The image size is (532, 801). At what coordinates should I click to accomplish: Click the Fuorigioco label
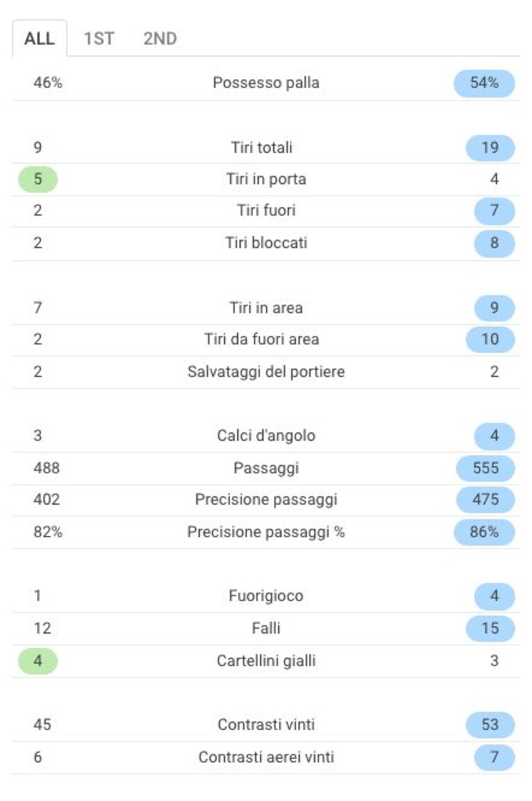coord(266,596)
